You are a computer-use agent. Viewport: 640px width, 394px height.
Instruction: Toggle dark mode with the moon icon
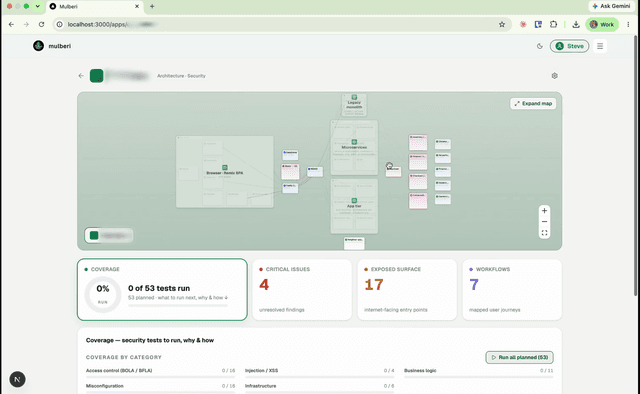pyautogui.click(x=540, y=46)
